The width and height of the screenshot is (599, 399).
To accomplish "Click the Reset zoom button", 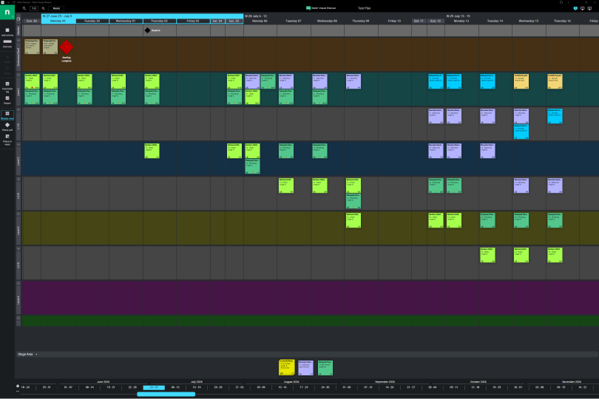I will click(56, 8).
